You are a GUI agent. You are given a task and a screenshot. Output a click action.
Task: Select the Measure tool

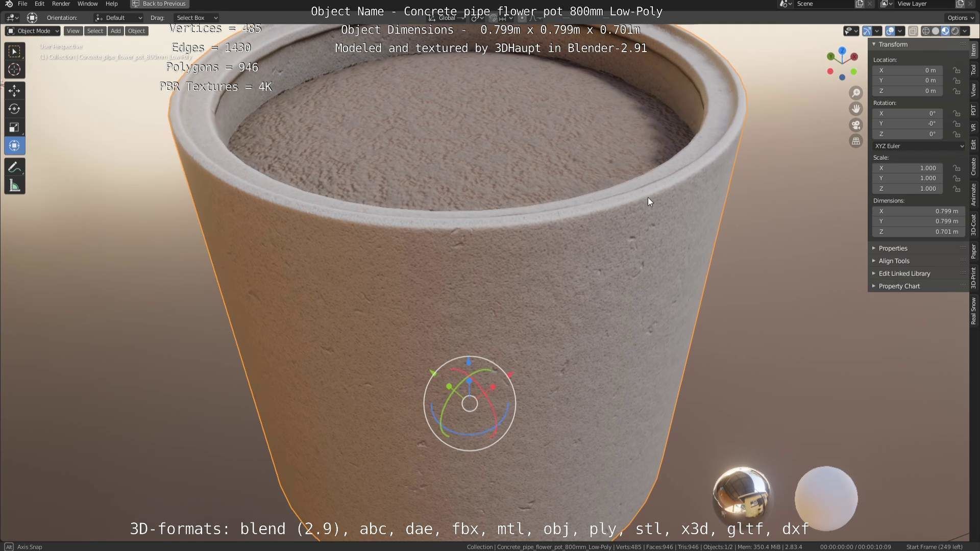[x=14, y=186]
